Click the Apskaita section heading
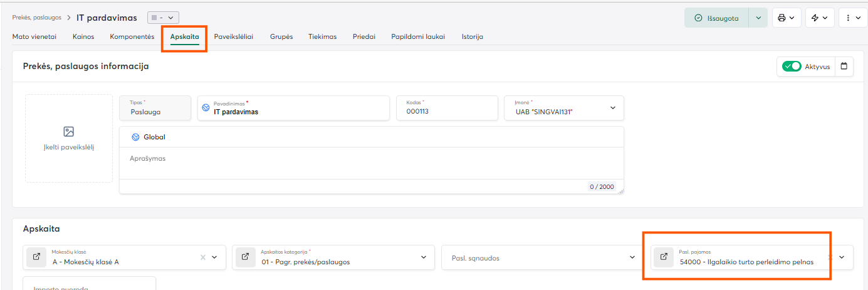868x290 pixels. pyautogui.click(x=41, y=229)
